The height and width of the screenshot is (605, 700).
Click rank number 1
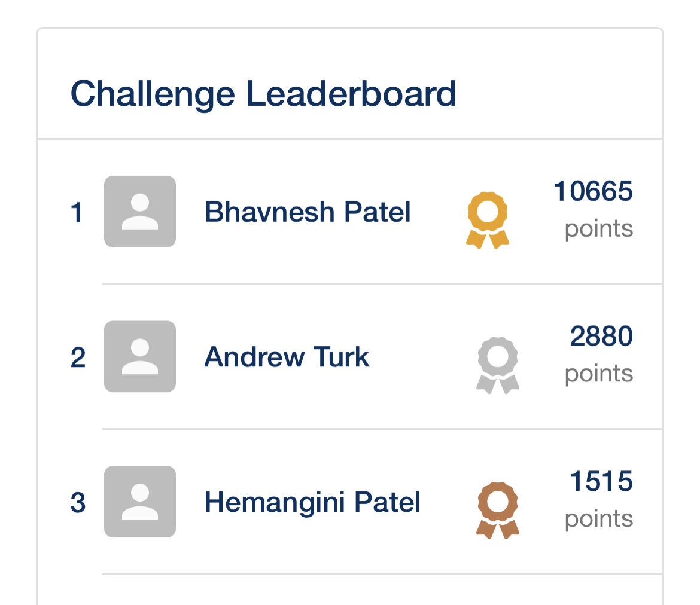point(77,213)
